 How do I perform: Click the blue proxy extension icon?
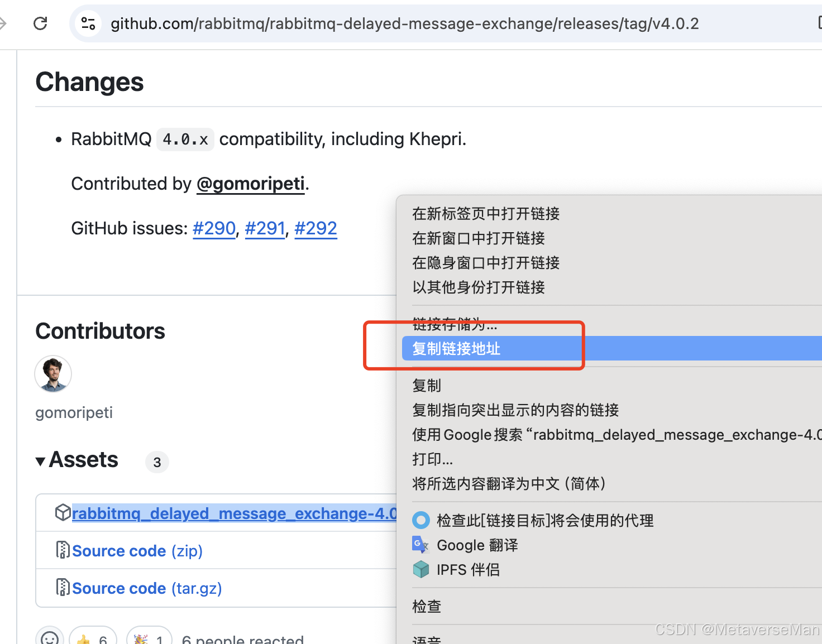pyautogui.click(x=421, y=521)
